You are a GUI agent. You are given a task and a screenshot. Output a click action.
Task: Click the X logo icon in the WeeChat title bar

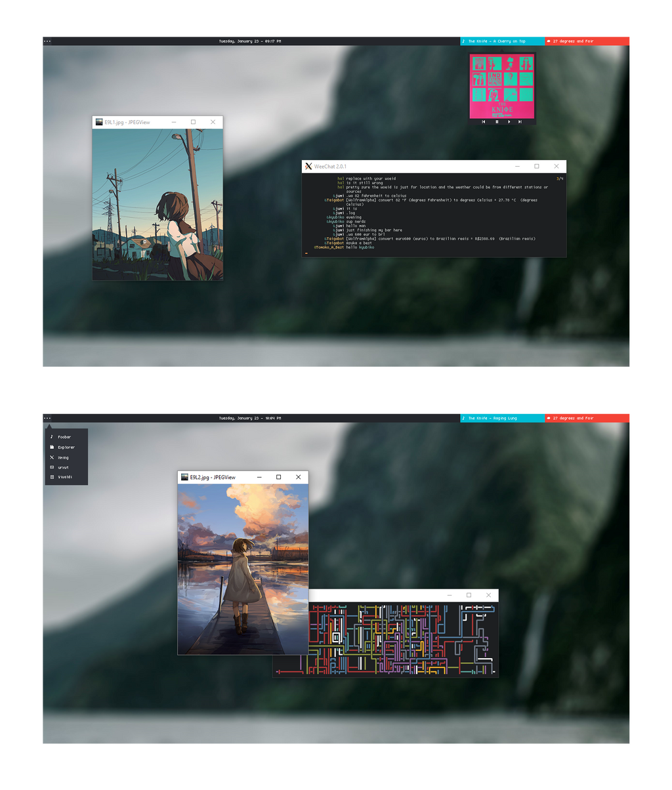pos(308,166)
